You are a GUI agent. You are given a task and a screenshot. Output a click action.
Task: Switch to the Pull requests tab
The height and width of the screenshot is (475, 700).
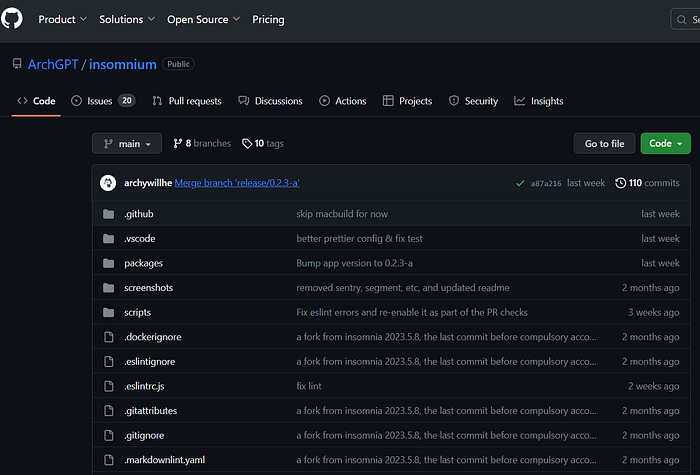[x=187, y=101]
